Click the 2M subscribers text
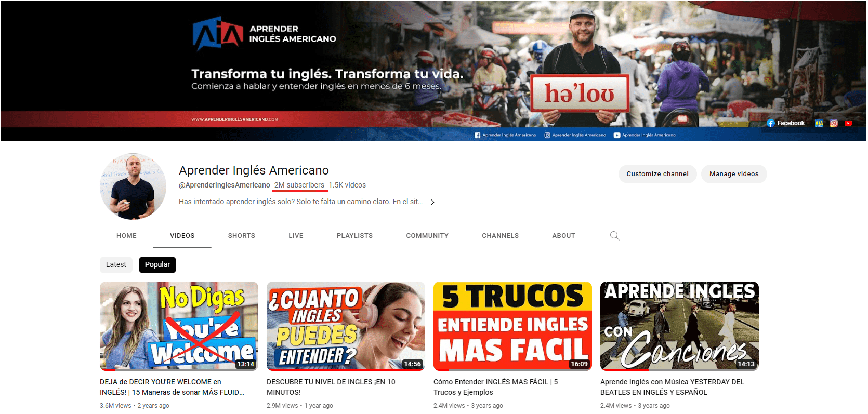The width and height of the screenshot is (868, 414). [x=299, y=185]
